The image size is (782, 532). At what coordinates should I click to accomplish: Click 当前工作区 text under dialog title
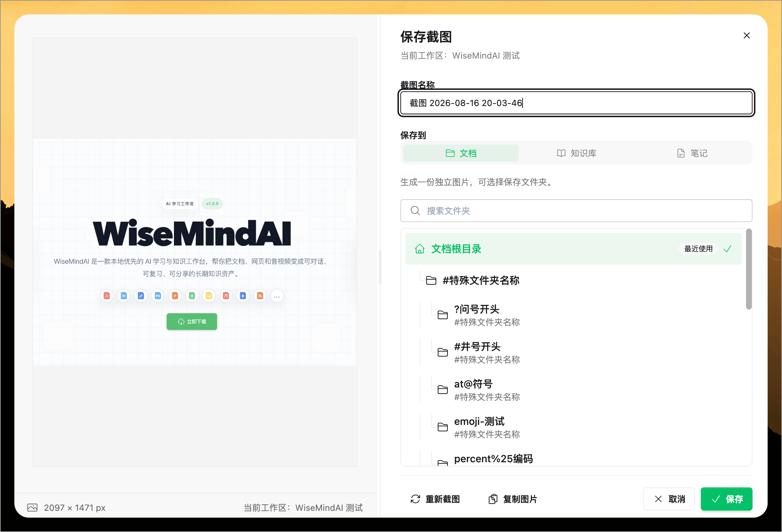coord(460,56)
